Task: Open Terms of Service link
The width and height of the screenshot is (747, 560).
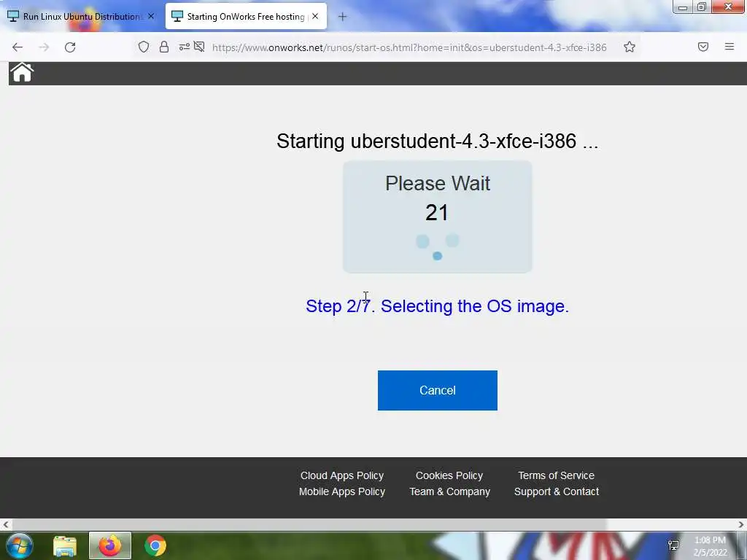Action: click(x=556, y=475)
